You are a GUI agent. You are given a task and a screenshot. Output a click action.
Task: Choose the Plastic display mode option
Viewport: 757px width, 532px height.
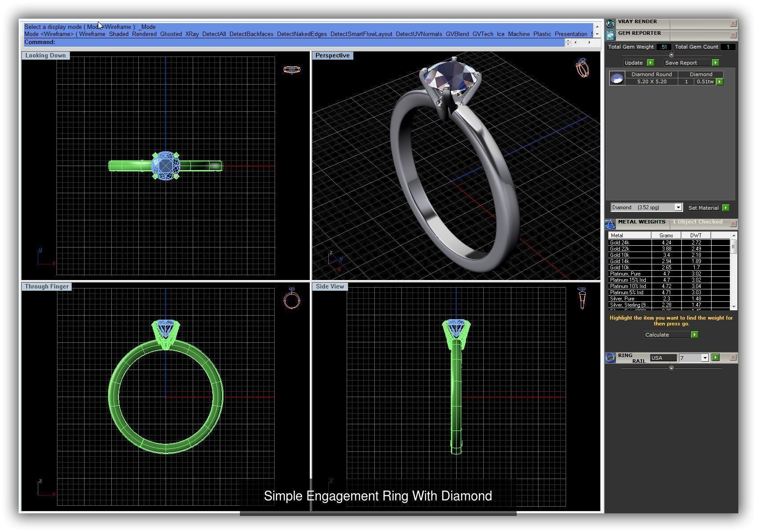point(542,34)
